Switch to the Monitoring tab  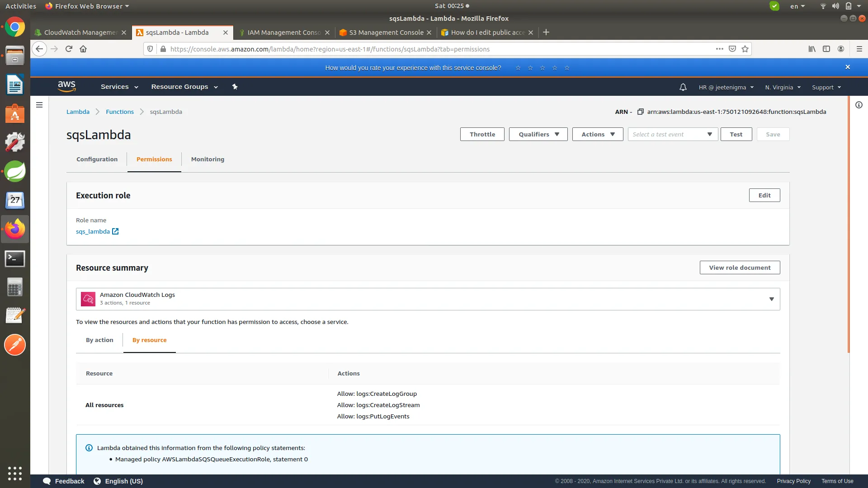point(208,159)
